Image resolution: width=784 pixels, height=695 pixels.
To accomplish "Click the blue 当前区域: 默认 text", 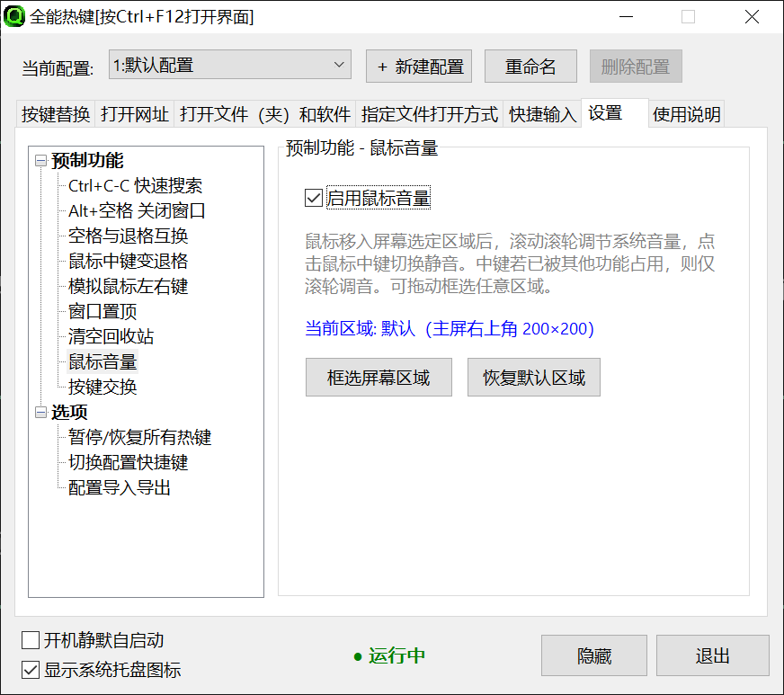I will [x=449, y=329].
